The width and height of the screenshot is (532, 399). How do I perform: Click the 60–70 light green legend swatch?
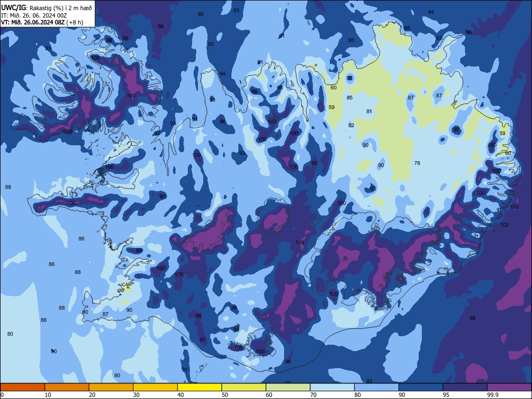pyautogui.click(x=288, y=387)
